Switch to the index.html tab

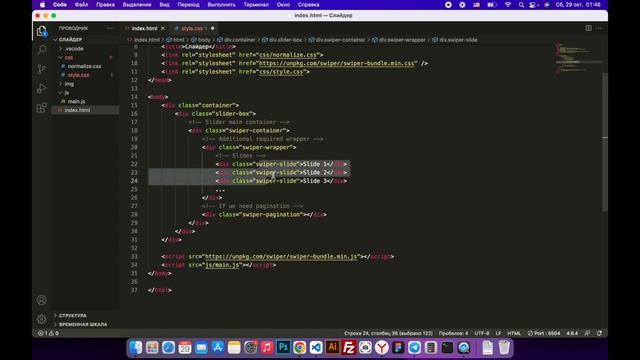point(144,28)
